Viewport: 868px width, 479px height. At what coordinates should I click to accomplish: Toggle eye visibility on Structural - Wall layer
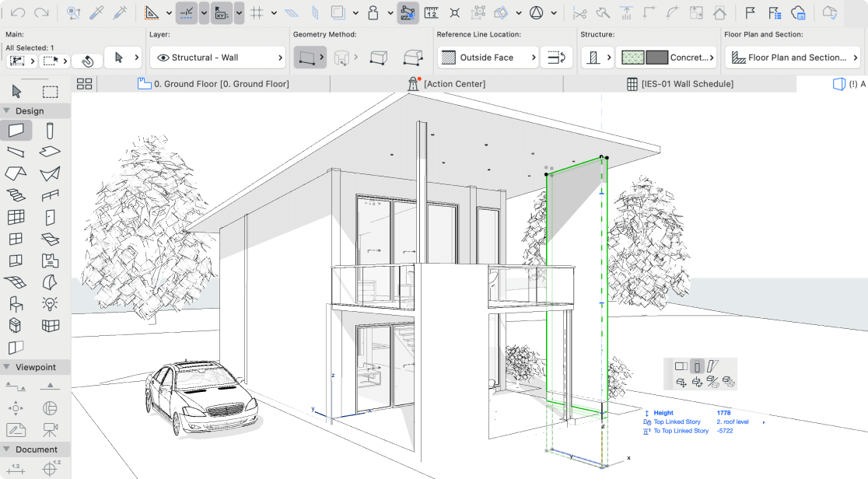163,58
